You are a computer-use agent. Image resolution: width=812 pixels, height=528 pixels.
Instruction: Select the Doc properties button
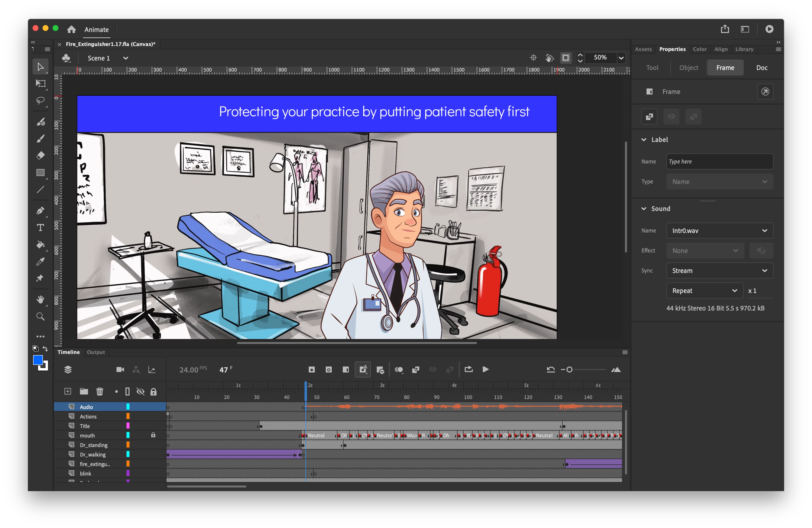tap(761, 67)
